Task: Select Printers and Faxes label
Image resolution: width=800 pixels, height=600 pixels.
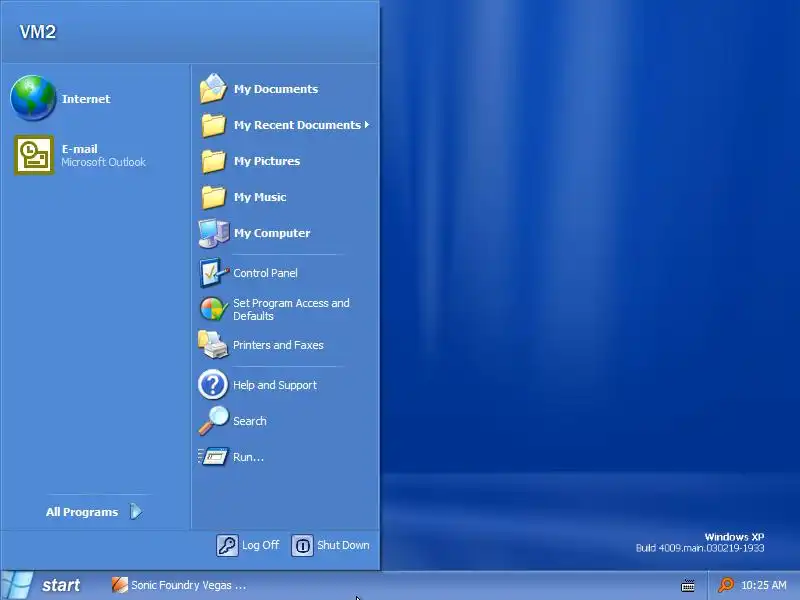Action: (x=278, y=345)
